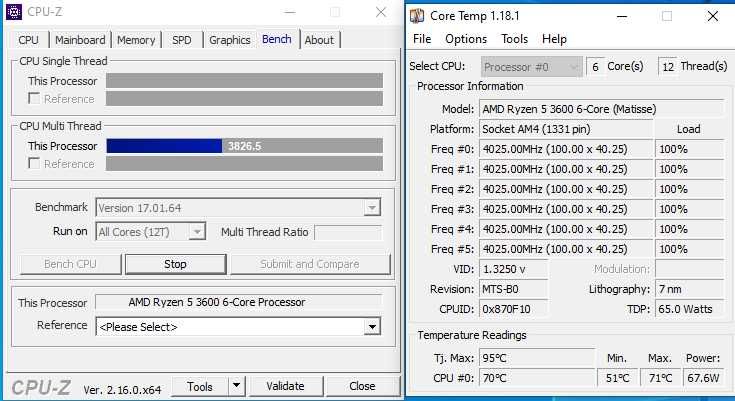Click the VID 1.3250 v value
This screenshot has height=401, width=735.
[x=514, y=269]
